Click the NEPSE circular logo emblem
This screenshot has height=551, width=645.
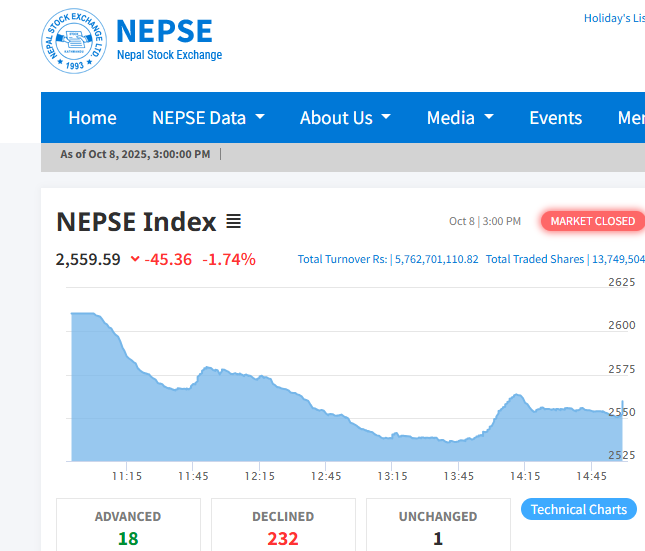[74, 42]
